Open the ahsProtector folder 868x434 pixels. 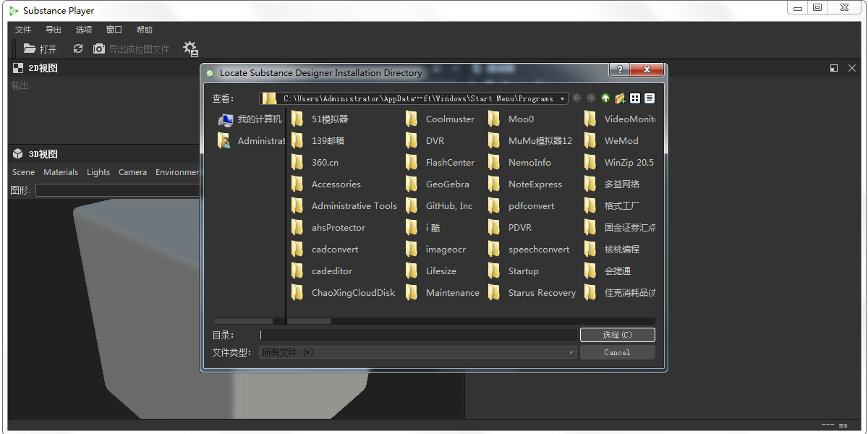(x=328, y=228)
